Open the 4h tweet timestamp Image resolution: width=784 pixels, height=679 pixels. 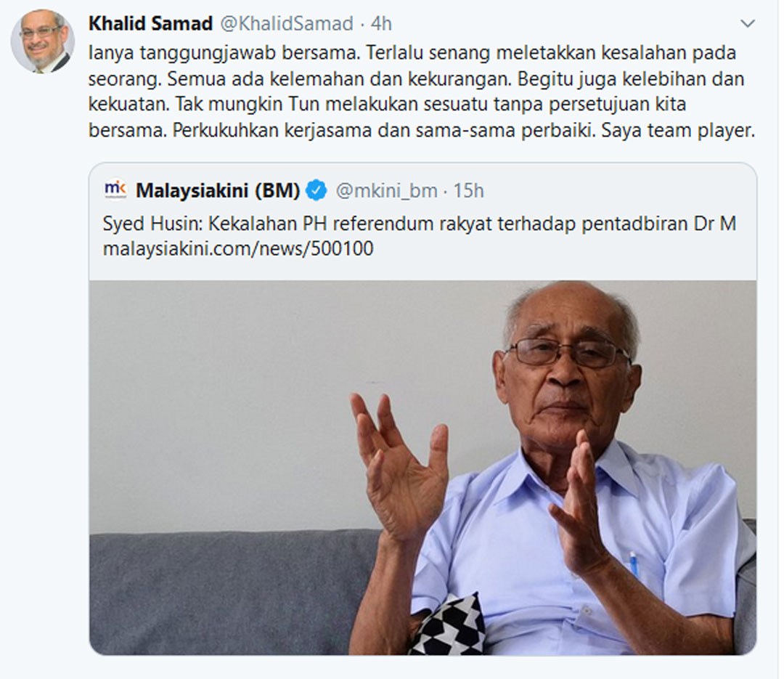382,23
